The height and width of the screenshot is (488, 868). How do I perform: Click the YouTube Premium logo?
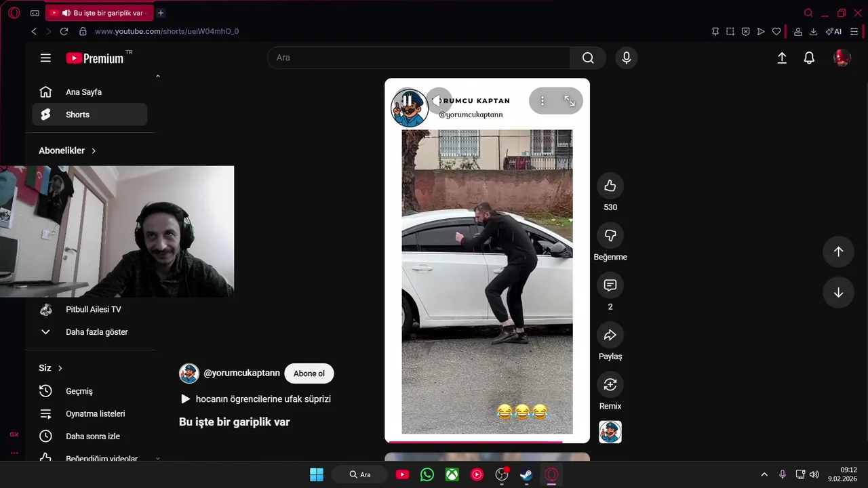94,58
